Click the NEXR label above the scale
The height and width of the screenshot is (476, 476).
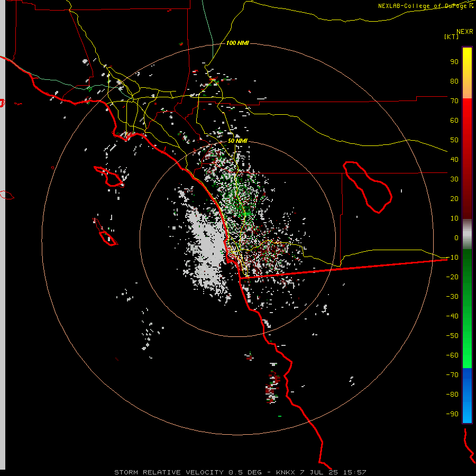tap(465, 32)
